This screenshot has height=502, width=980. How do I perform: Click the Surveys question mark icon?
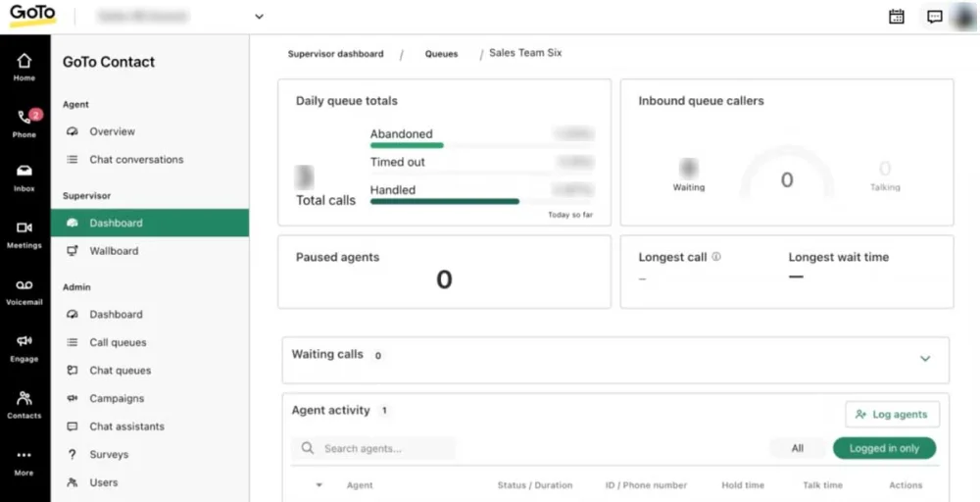[x=73, y=455]
